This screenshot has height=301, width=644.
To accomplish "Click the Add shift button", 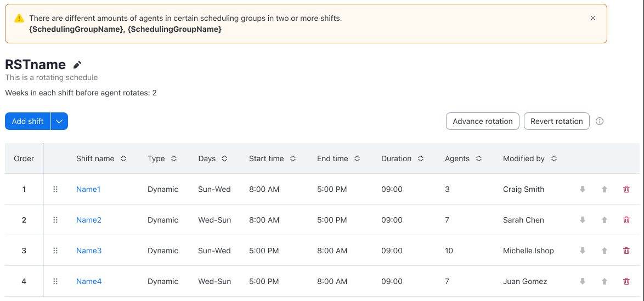I will point(28,121).
